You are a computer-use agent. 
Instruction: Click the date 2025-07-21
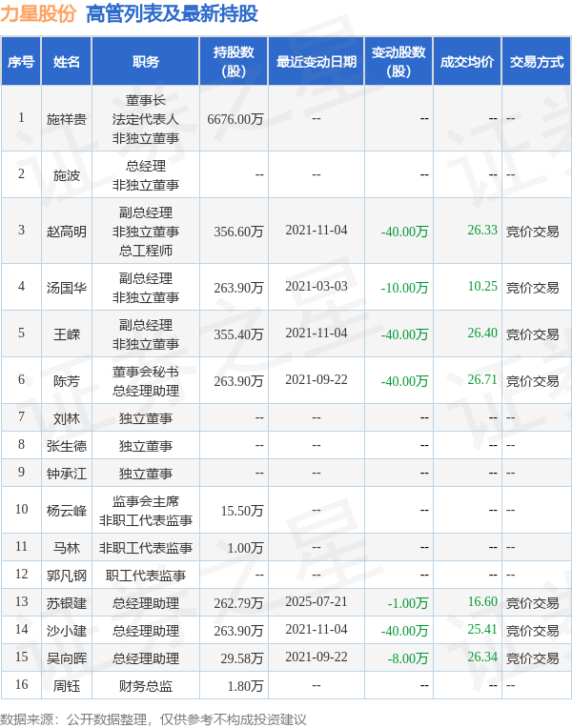(x=317, y=601)
